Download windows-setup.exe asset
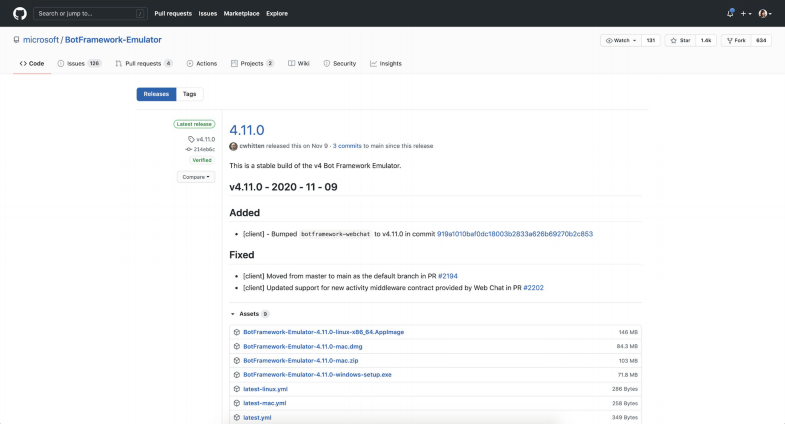 [x=317, y=374]
